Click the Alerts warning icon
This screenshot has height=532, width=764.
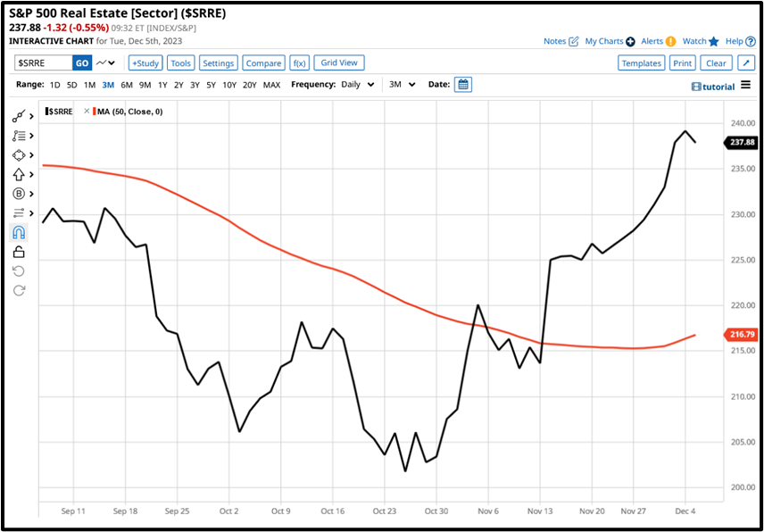(671, 41)
